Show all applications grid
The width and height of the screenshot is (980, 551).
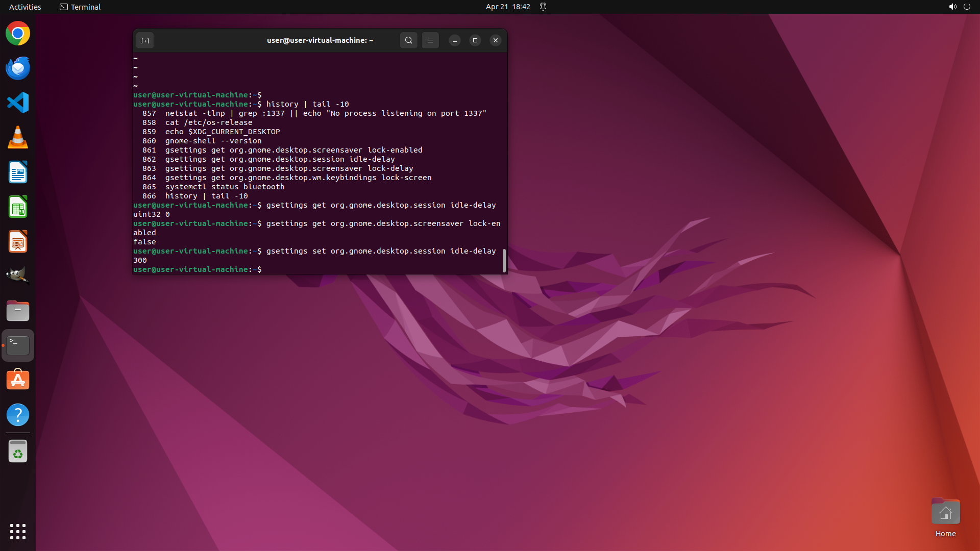pyautogui.click(x=18, y=531)
